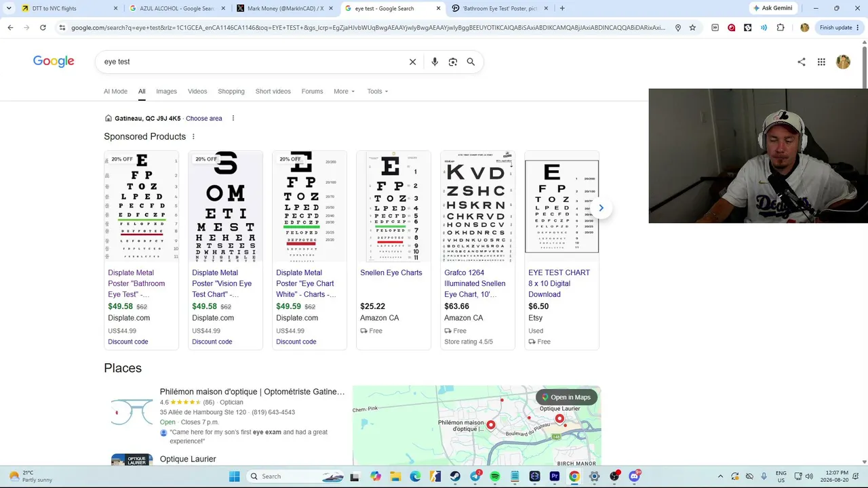Image resolution: width=868 pixels, height=488 pixels.
Task: Open the Displate 'Vision Eye Test Chart' product image
Action: click(225, 207)
